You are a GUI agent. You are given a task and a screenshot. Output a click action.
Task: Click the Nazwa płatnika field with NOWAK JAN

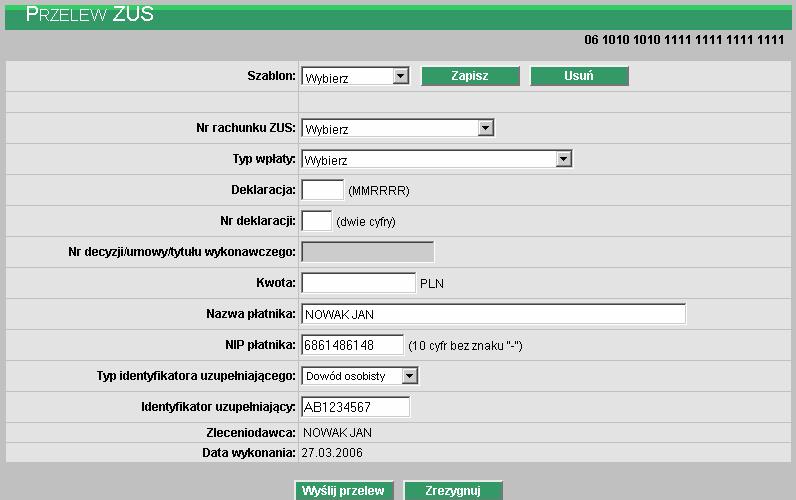(x=493, y=314)
